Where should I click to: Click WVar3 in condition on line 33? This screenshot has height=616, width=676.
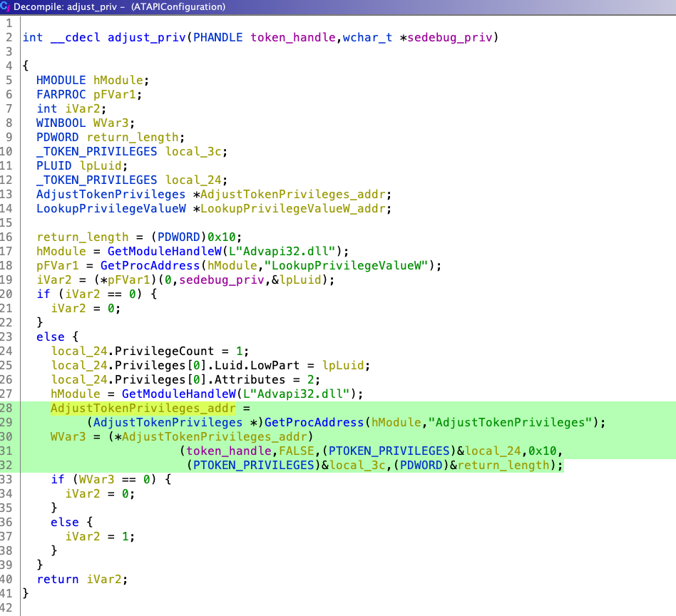point(96,479)
